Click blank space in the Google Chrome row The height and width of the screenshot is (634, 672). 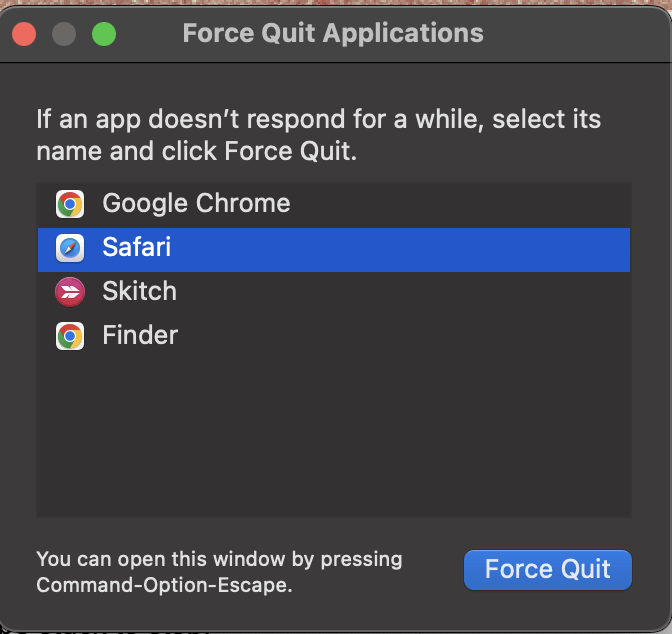click(x=459, y=204)
